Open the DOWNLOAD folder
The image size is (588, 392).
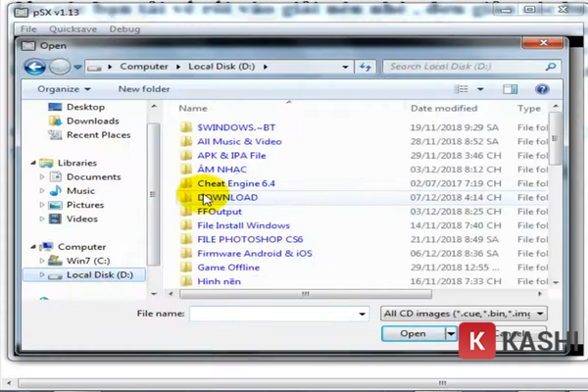pos(227,197)
